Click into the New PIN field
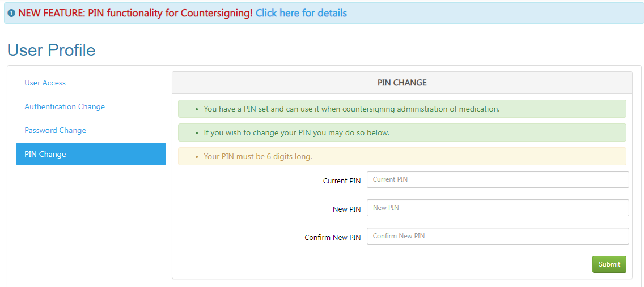Screen dimensions: 644x287 (498, 208)
